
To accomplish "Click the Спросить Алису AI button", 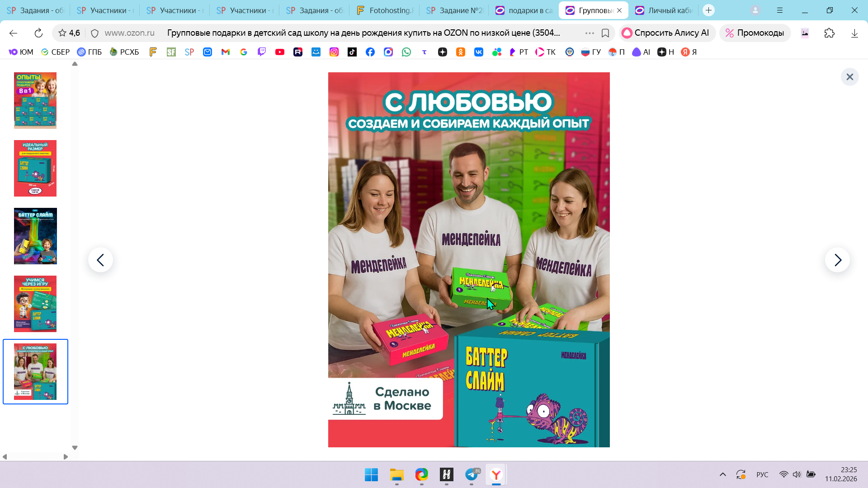I will coord(666,33).
